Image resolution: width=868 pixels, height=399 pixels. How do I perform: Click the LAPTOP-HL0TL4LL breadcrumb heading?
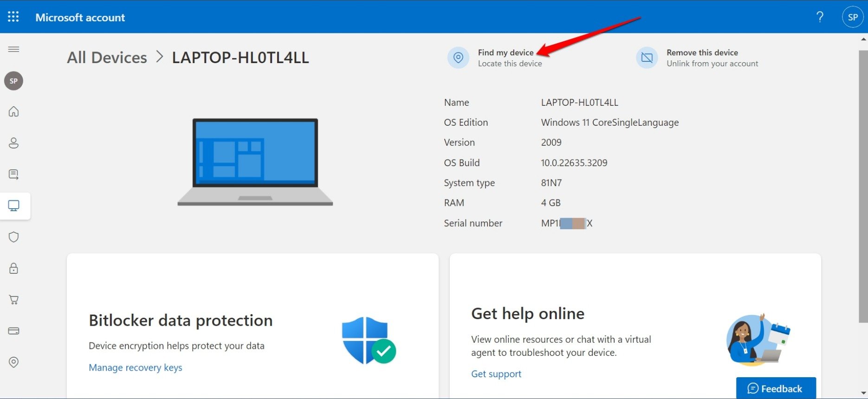(240, 58)
